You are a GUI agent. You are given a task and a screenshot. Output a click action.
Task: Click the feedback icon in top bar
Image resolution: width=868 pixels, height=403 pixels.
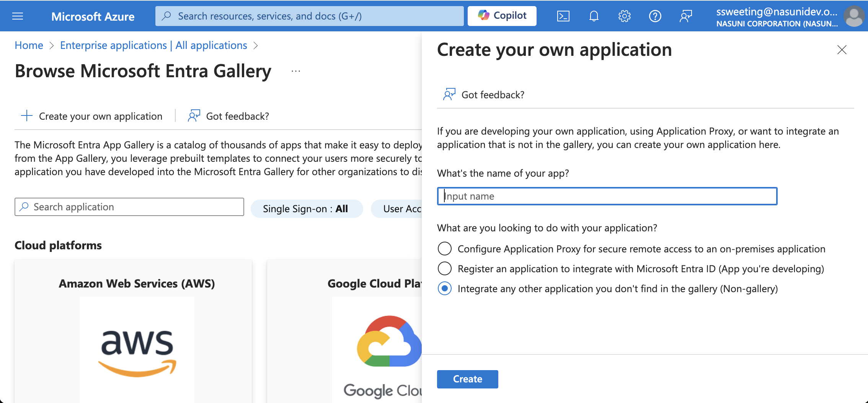tap(685, 16)
